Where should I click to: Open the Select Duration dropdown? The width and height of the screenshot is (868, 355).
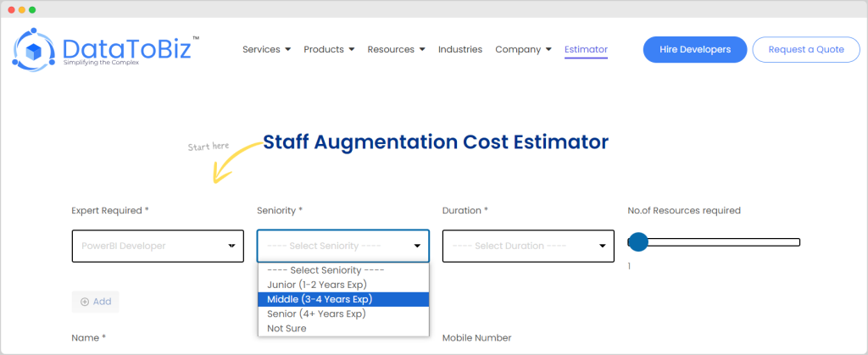528,246
